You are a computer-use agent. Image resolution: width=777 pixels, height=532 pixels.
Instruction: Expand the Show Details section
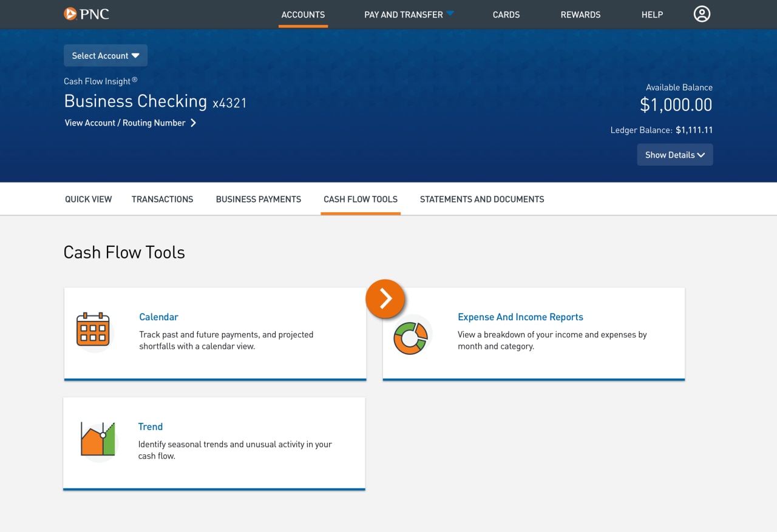tap(674, 154)
